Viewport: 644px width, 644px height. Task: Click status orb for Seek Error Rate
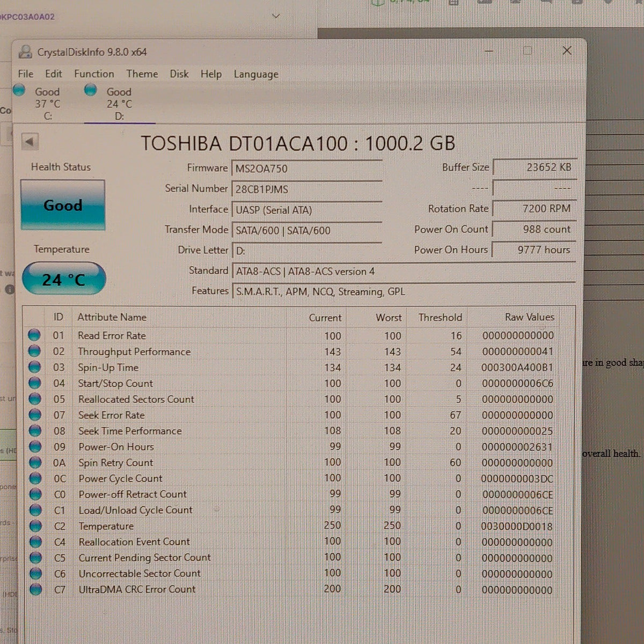(35, 415)
